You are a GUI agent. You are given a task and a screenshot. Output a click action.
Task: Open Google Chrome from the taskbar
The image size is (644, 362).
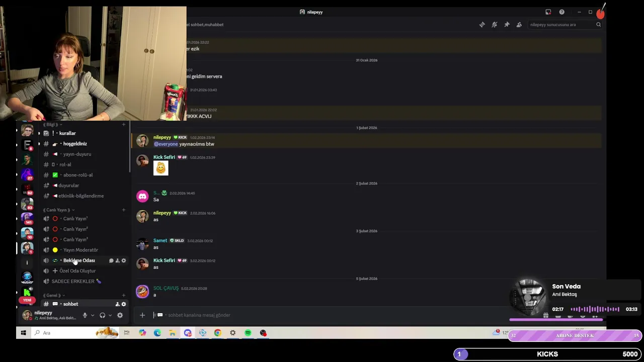coord(217,333)
